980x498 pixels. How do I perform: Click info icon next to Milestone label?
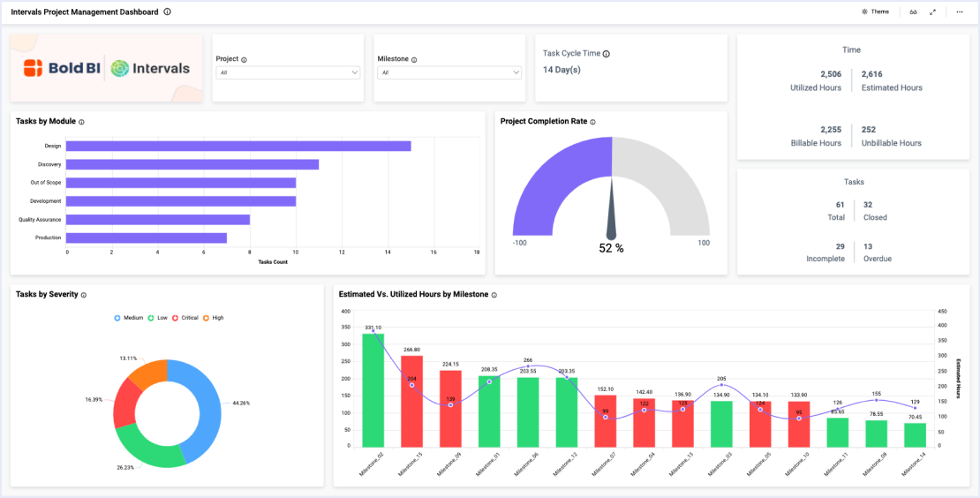tap(414, 60)
